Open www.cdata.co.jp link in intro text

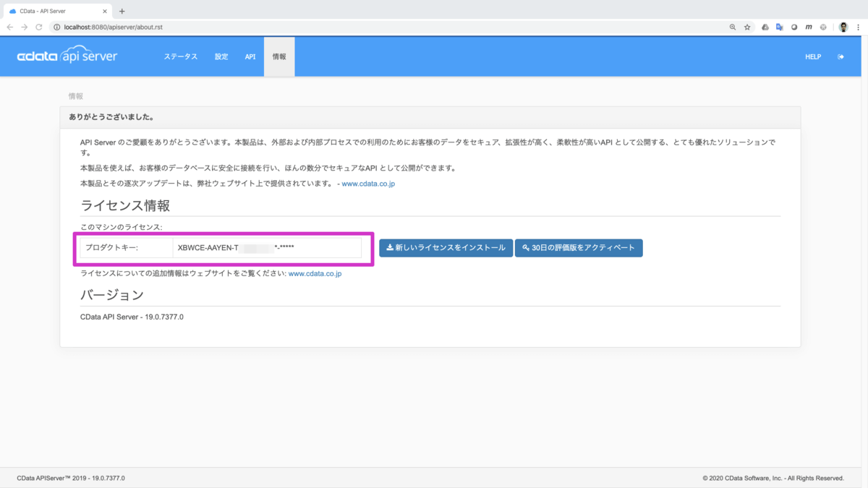tap(368, 184)
